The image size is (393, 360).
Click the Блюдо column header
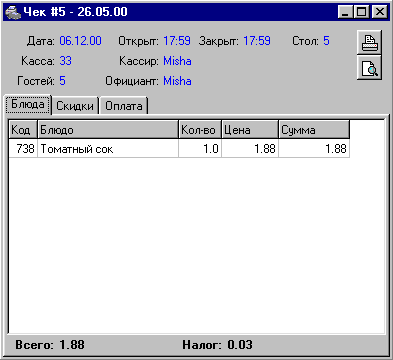108,130
